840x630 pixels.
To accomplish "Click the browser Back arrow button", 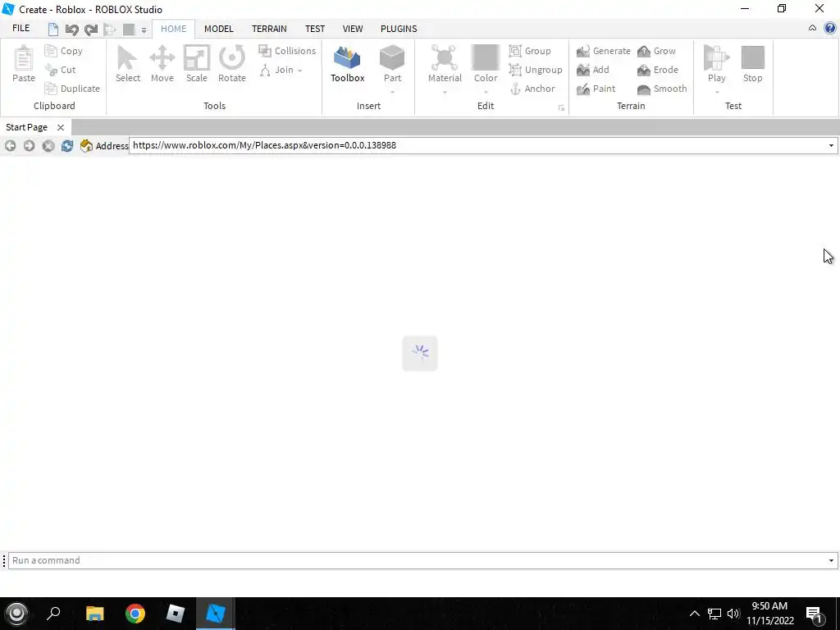I will [x=10, y=146].
